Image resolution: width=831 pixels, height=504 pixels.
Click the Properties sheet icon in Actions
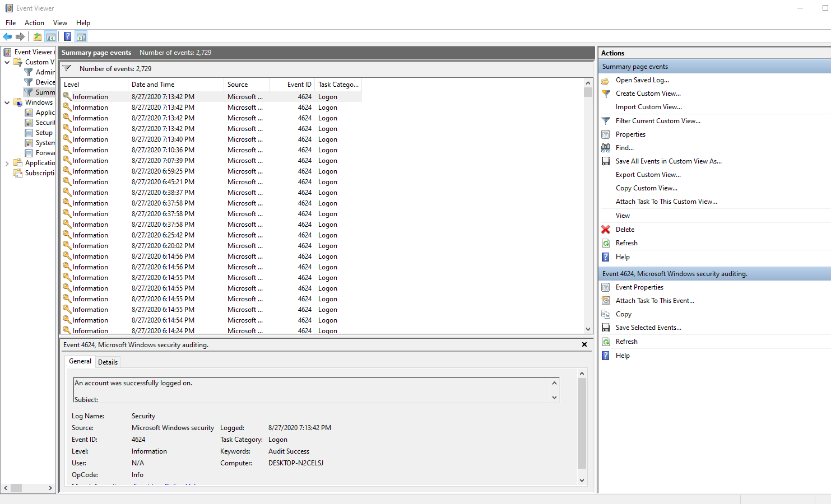click(606, 134)
